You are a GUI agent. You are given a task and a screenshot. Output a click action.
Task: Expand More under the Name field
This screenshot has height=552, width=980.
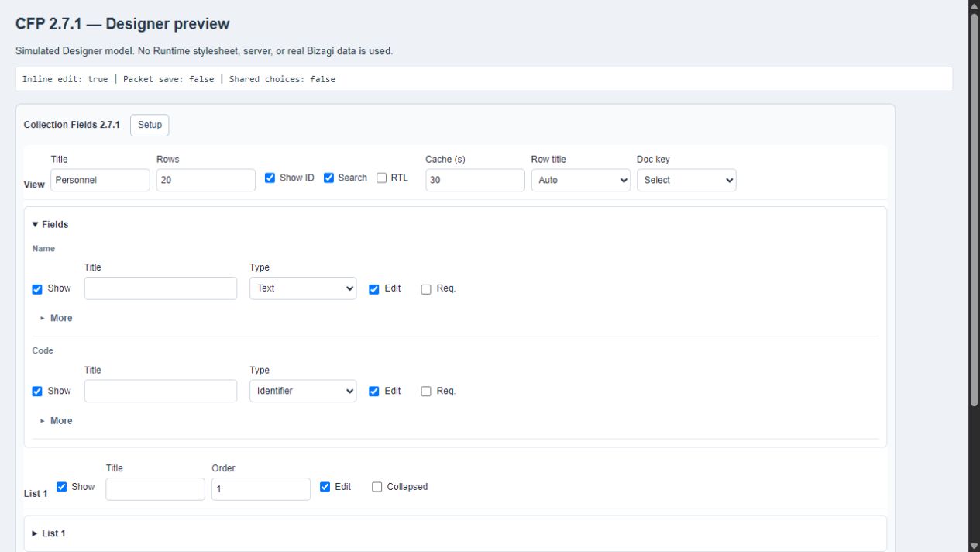point(56,318)
